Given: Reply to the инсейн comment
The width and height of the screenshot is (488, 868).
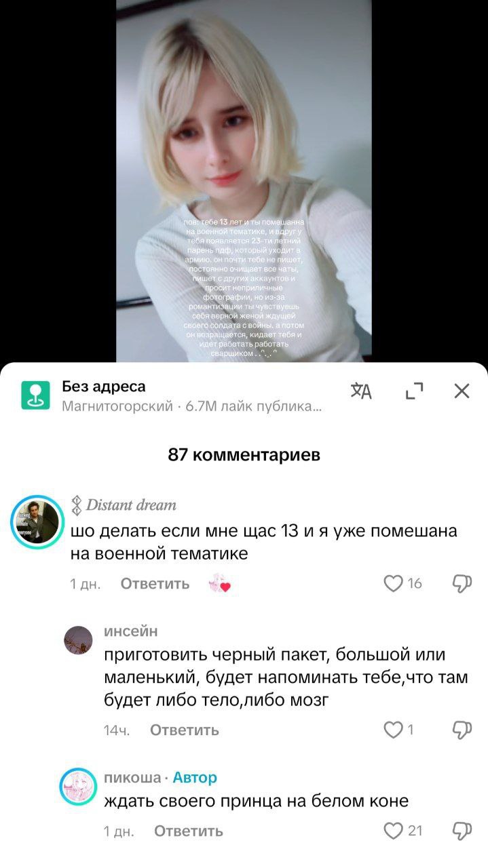Looking at the screenshot, I should pos(185,730).
